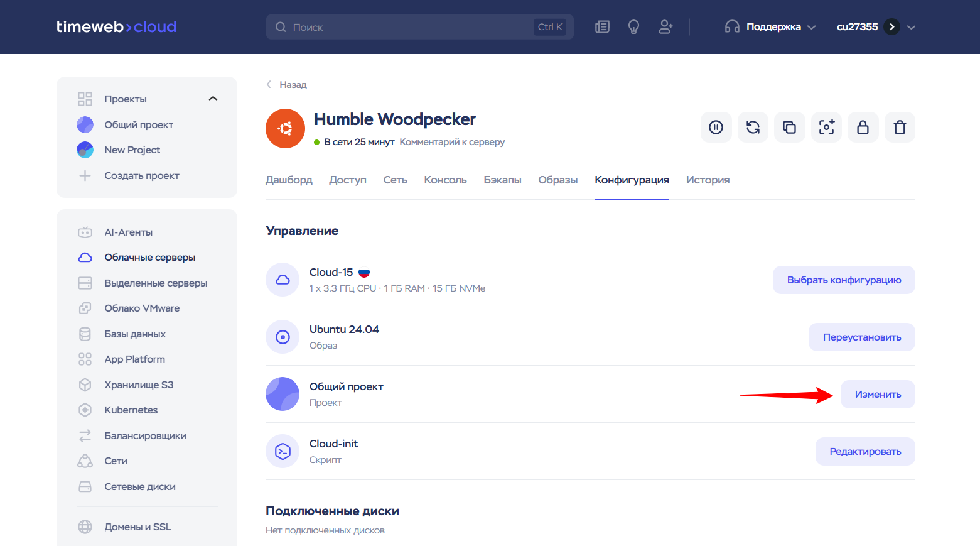Collapse the Проекты section chevron
Viewport: 980px width, 546px height.
[x=213, y=99]
